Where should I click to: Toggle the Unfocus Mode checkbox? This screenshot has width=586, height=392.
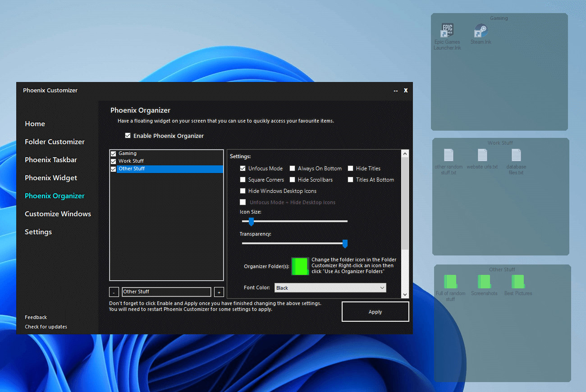[x=243, y=169]
